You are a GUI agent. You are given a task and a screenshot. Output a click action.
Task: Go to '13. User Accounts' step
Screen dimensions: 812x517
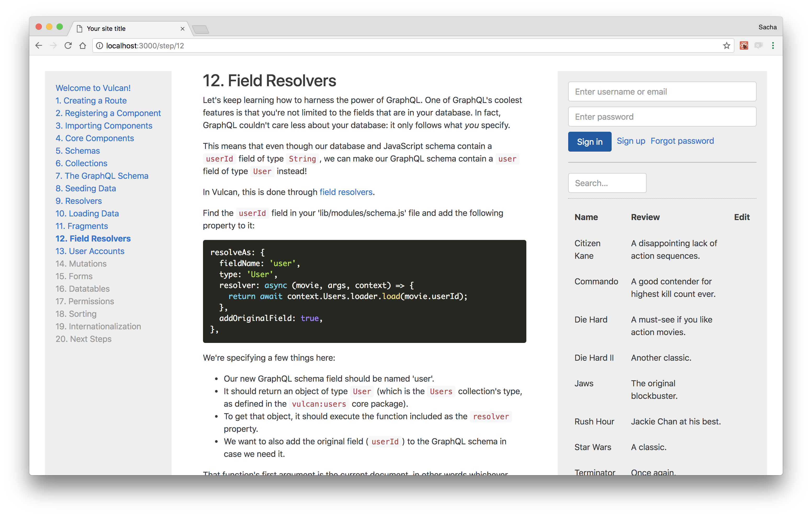[90, 251]
